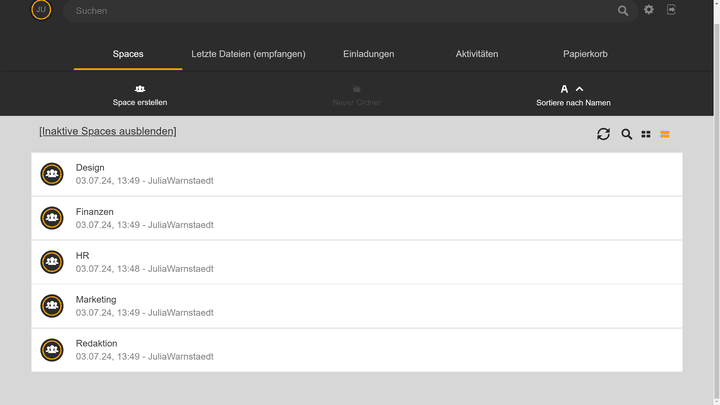Image resolution: width=720 pixels, height=405 pixels.
Task: Switch to grid view
Action: [646, 134]
